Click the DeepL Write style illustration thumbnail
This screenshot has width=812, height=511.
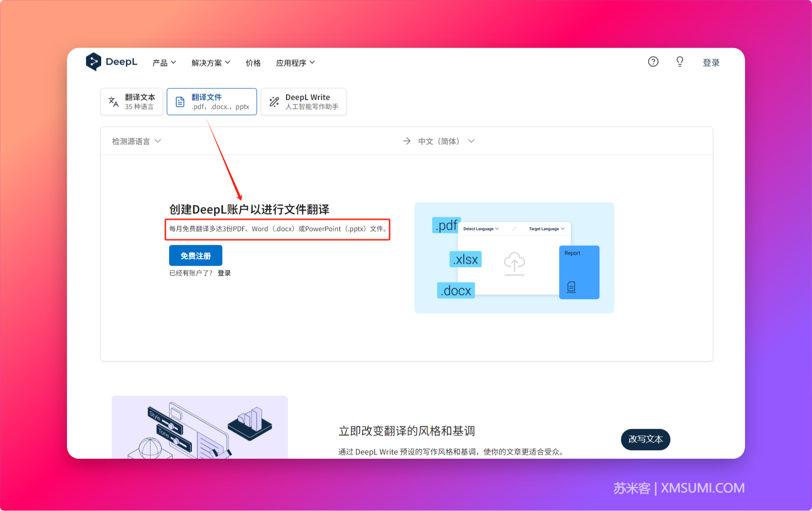pyautogui.click(x=200, y=427)
